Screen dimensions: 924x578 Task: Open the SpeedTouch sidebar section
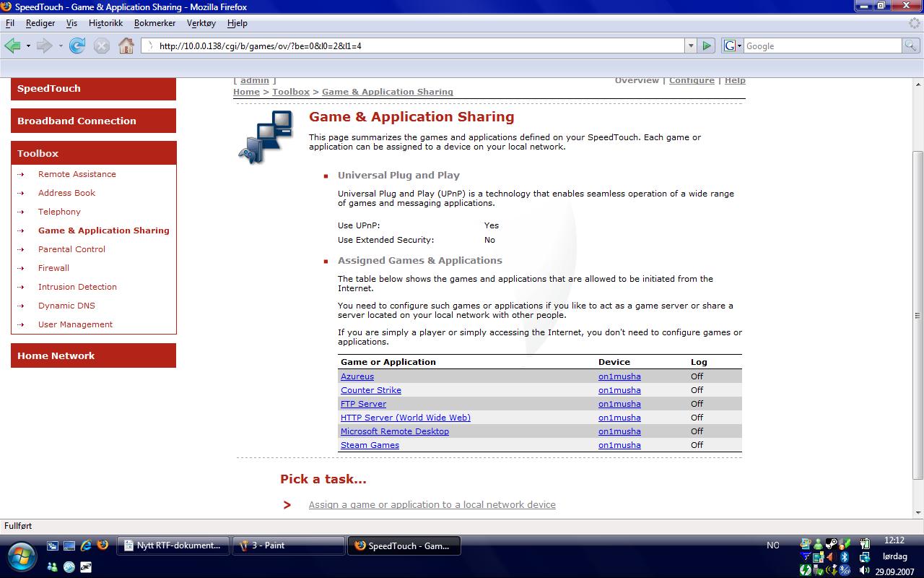point(93,89)
